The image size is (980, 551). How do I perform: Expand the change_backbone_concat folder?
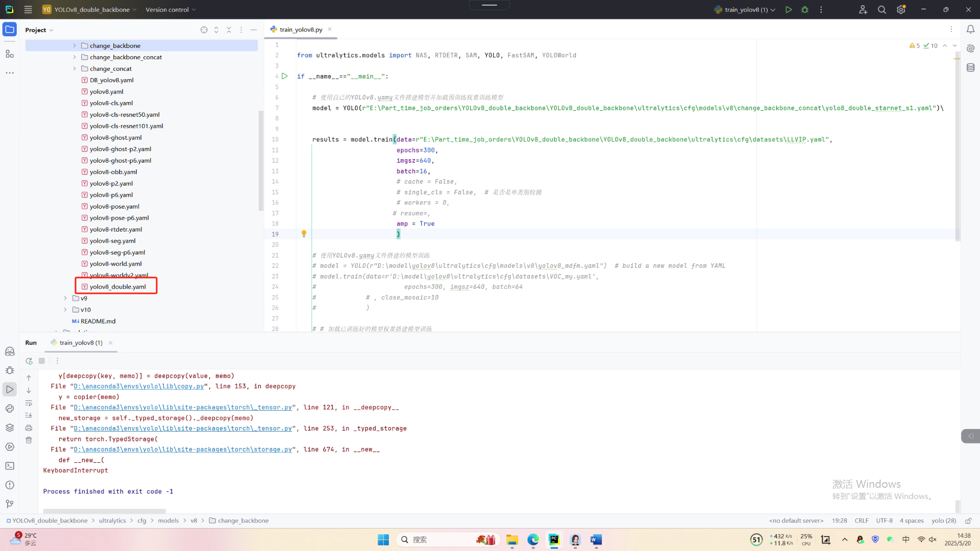pyautogui.click(x=75, y=57)
